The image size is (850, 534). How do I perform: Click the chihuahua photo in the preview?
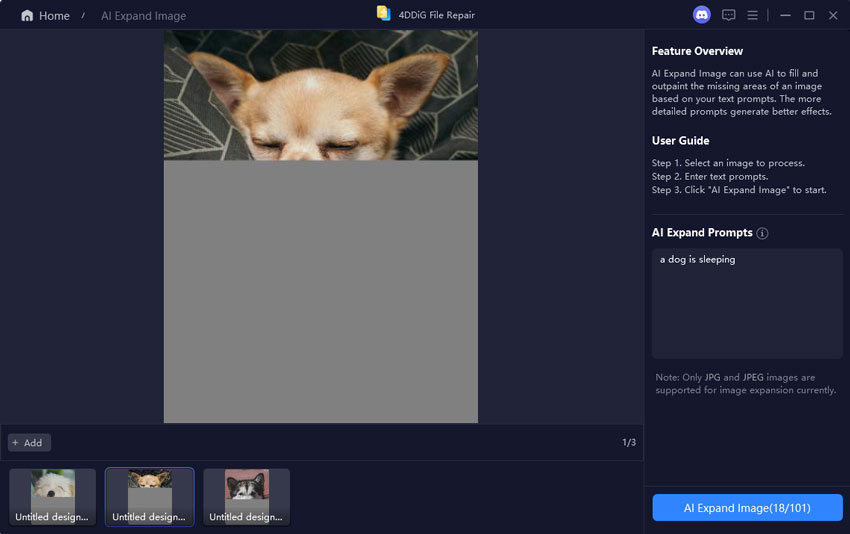click(320, 95)
